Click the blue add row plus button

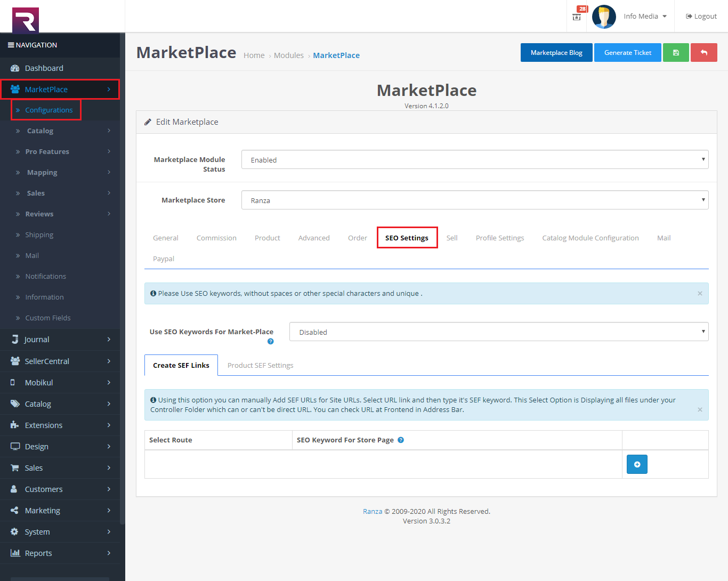click(637, 464)
